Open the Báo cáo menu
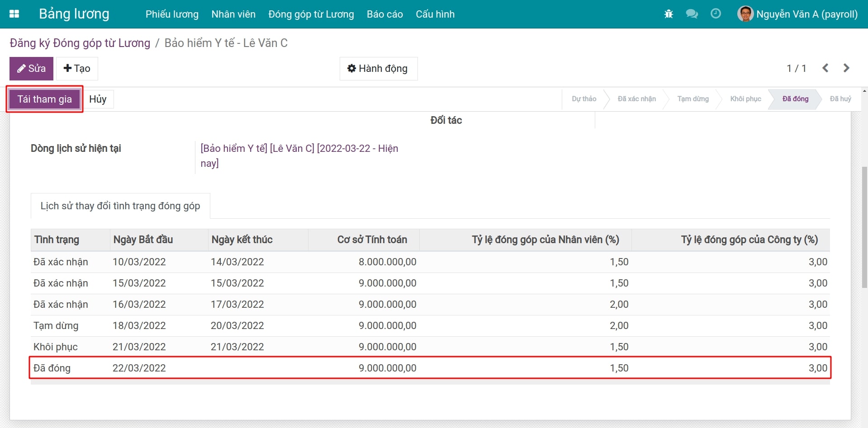 click(x=384, y=14)
